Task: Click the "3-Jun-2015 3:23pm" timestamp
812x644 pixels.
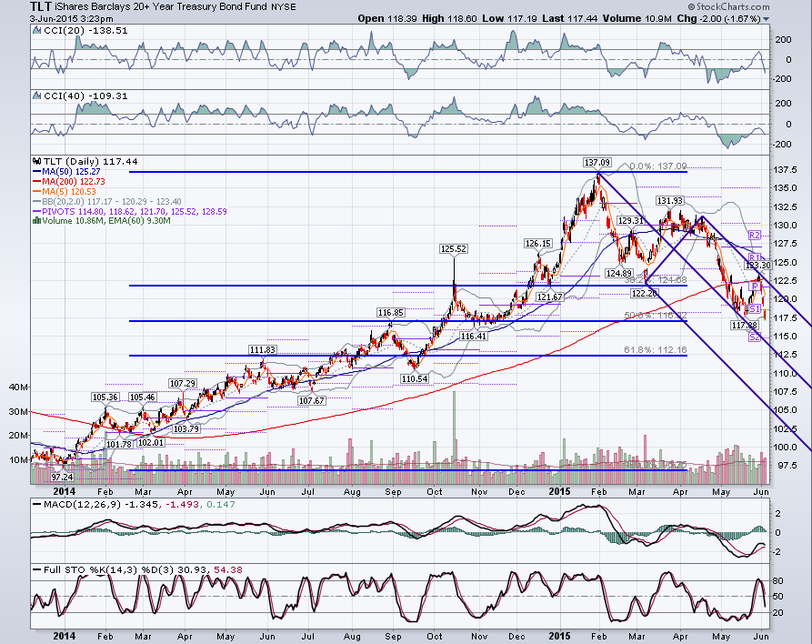Action: [72, 19]
